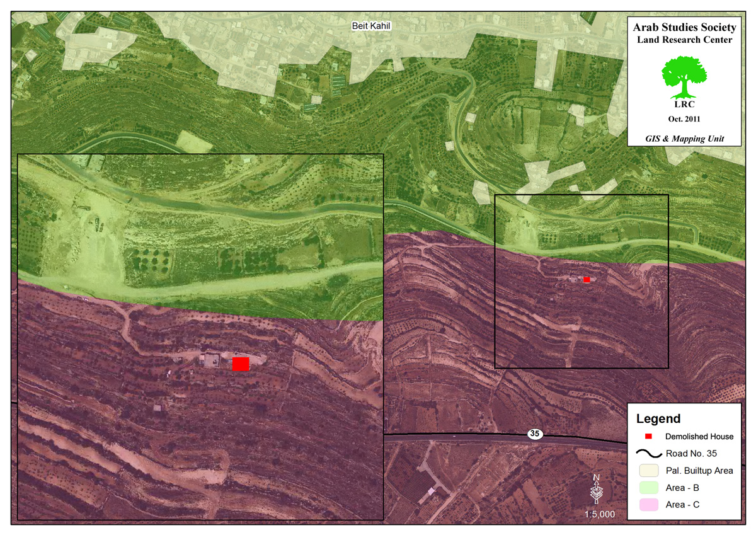This screenshot has width=756, height=535.
Task: Click the 1:5,000 scale text
Action: (x=599, y=514)
